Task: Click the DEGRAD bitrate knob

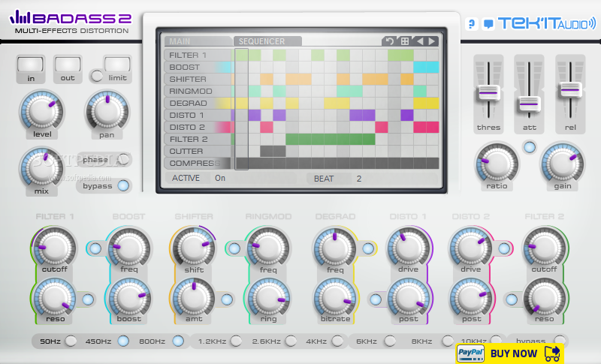Action: [x=334, y=298]
